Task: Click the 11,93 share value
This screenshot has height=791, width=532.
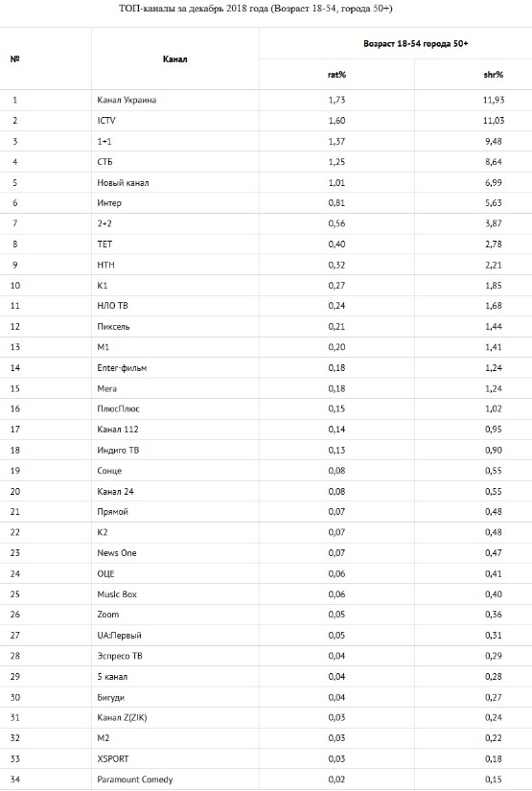Action: 493,100
